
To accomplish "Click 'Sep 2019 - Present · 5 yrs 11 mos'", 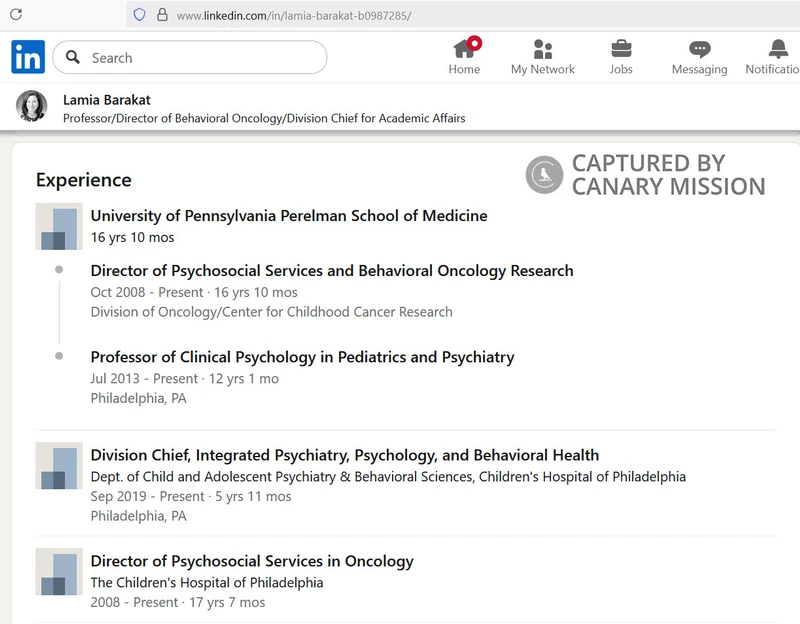I will click(191, 496).
